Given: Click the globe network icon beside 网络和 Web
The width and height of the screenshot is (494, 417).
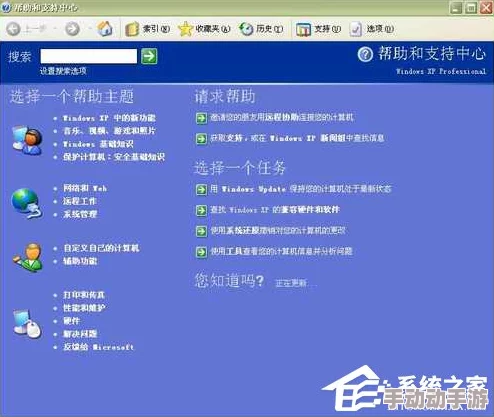Looking at the screenshot, I should [27, 203].
